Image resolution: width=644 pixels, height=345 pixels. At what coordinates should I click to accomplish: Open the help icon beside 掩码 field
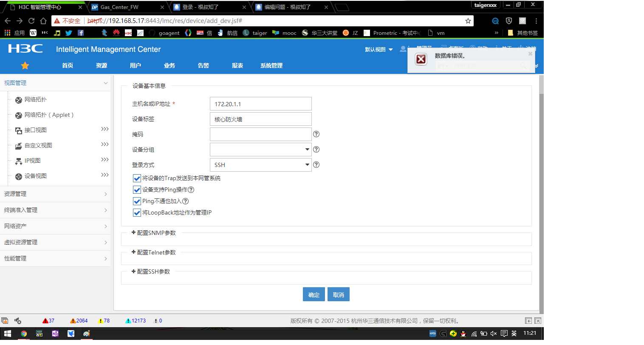click(316, 134)
